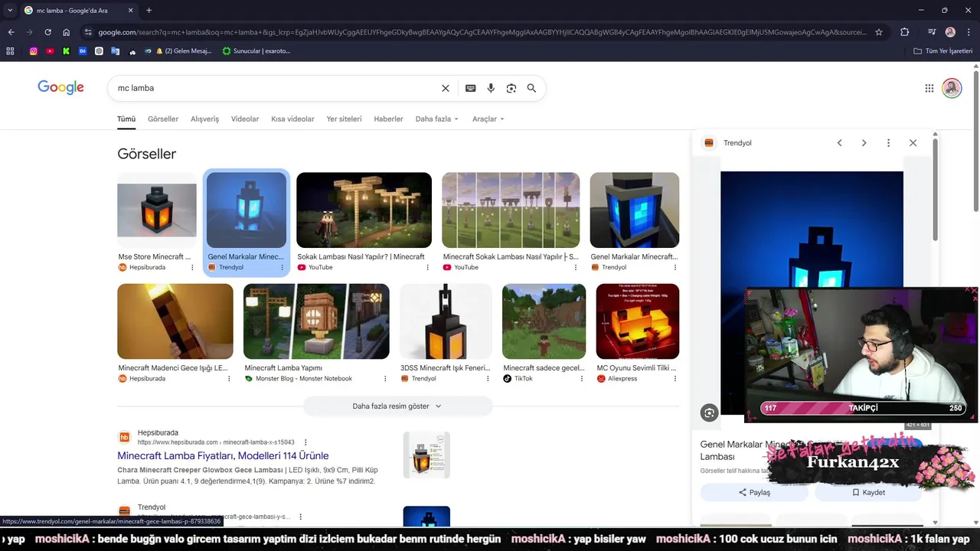Screen dimensions: 980x551
Task: Open a new browser tab
Action: (x=149, y=11)
